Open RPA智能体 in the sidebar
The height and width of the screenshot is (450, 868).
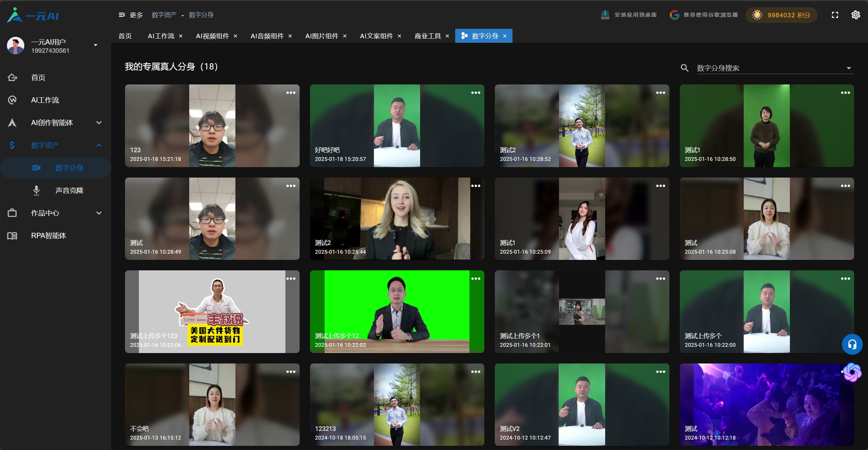pos(49,236)
